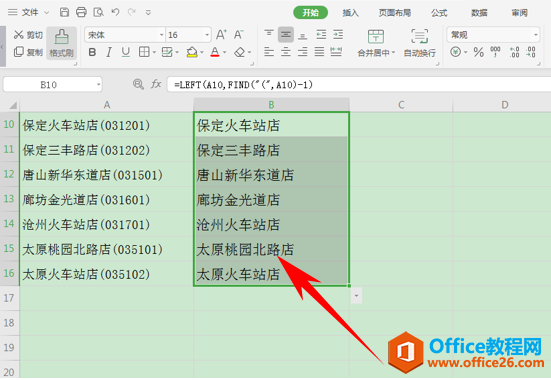Open the 公式 tab
The image size is (551, 380).
(x=439, y=13)
